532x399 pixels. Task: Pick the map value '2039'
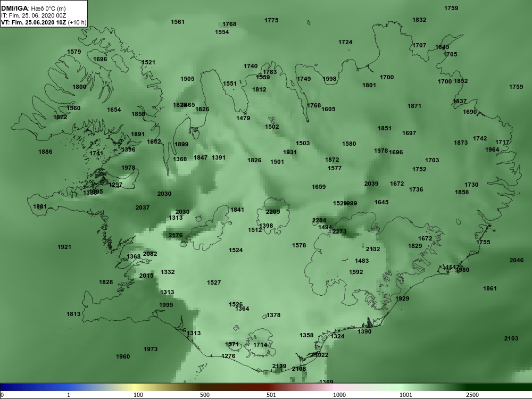pyautogui.click(x=371, y=183)
